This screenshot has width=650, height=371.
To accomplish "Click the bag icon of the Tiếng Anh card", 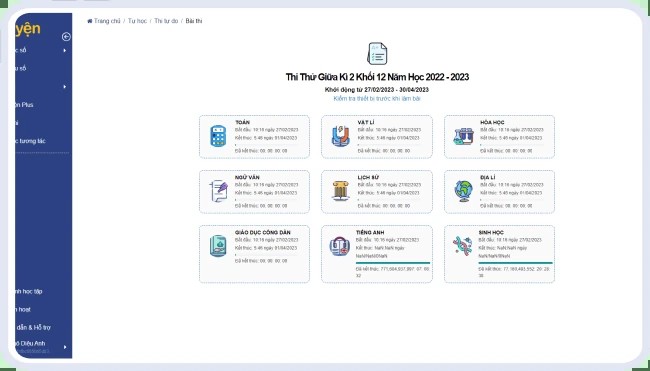I will point(340,246).
